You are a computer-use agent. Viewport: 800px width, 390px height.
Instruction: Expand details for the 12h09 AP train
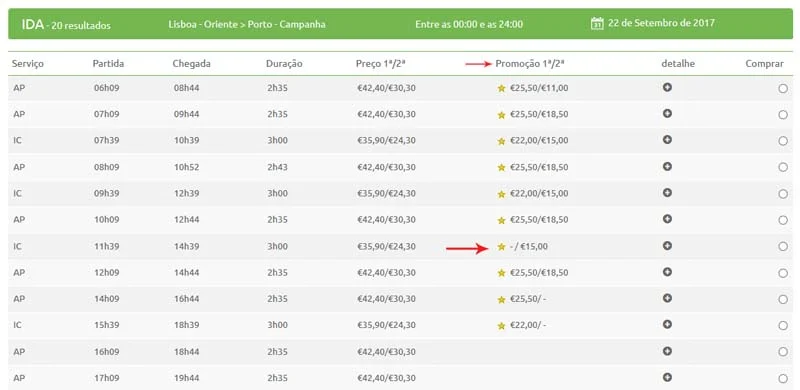667,272
